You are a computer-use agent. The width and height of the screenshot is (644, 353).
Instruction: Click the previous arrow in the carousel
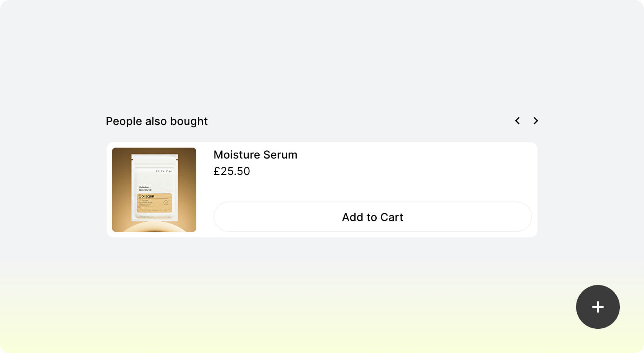tap(518, 121)
